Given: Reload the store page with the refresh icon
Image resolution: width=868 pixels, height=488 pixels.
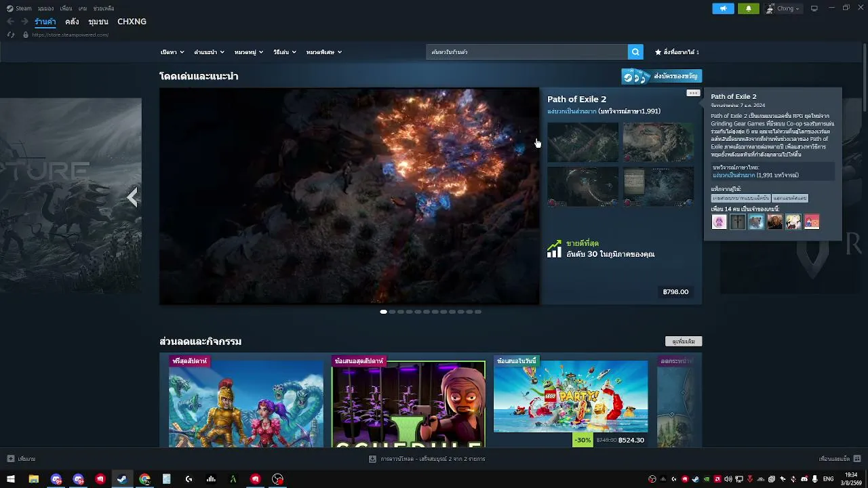Looking at the screenshot, I should pos(11,35).
